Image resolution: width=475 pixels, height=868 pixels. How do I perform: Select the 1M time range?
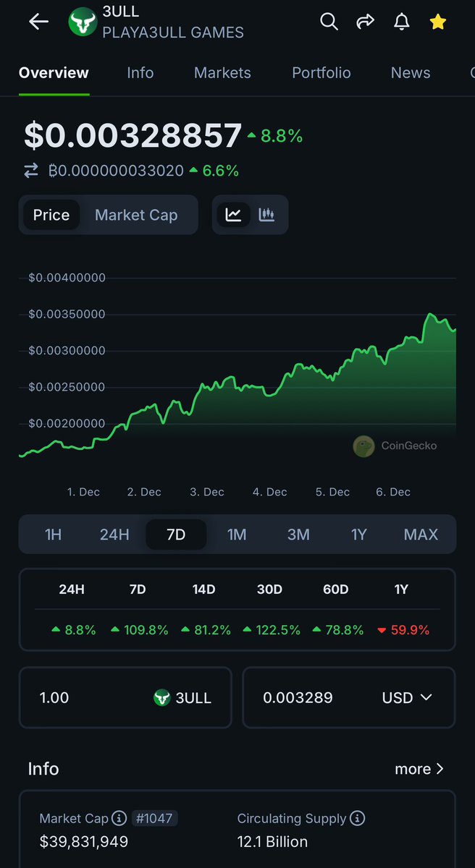click(237, 535)
